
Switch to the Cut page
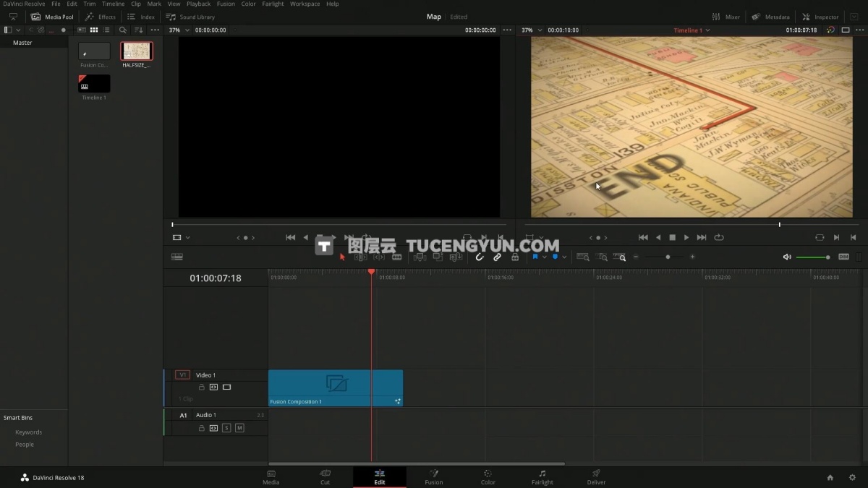click(x=325, y=477)
